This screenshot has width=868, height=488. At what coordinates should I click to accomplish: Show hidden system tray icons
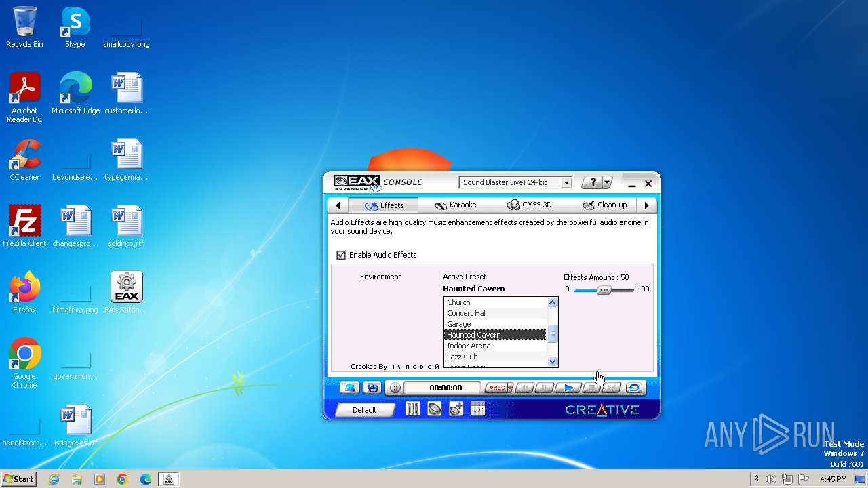pos(756,479)
